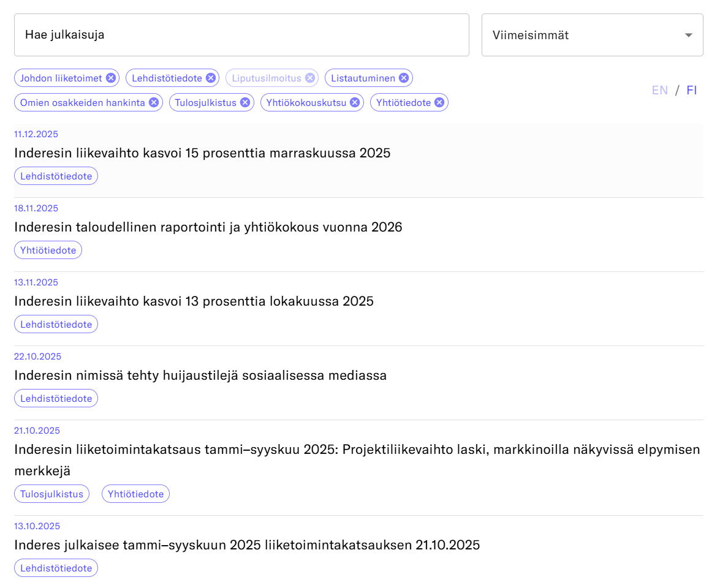Click the Hae julkaisuja search field
720x588 pixels.
coord(241,35)
